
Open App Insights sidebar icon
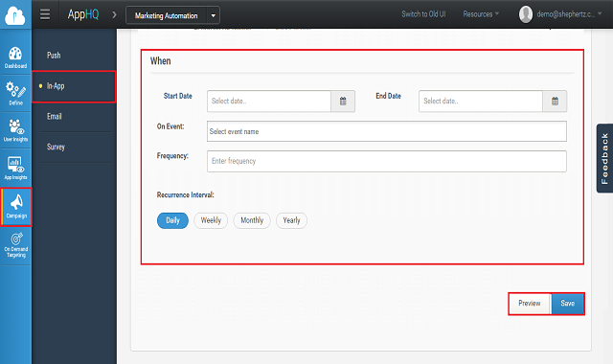coord(15,168)
